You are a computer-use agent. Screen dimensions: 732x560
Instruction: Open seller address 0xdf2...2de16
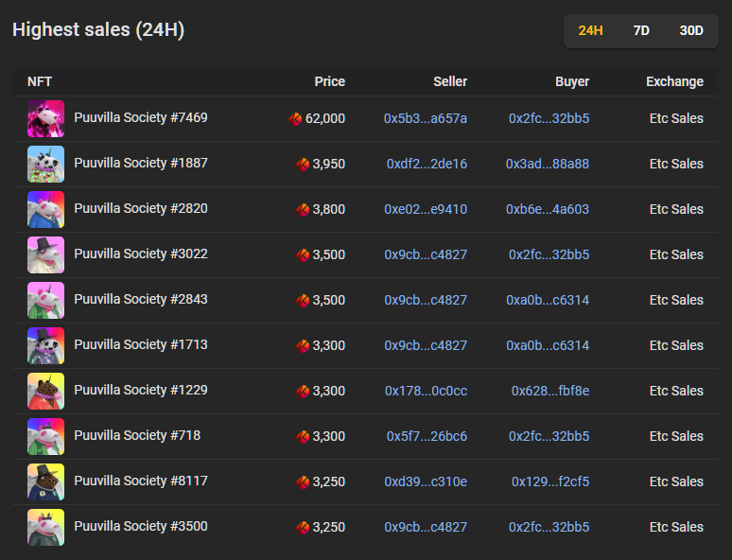point(427,164)
